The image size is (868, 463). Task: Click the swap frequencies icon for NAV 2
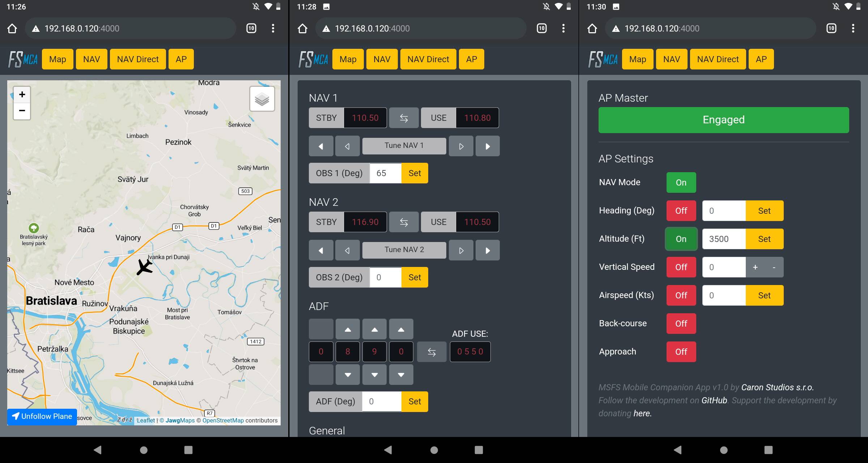404,221
